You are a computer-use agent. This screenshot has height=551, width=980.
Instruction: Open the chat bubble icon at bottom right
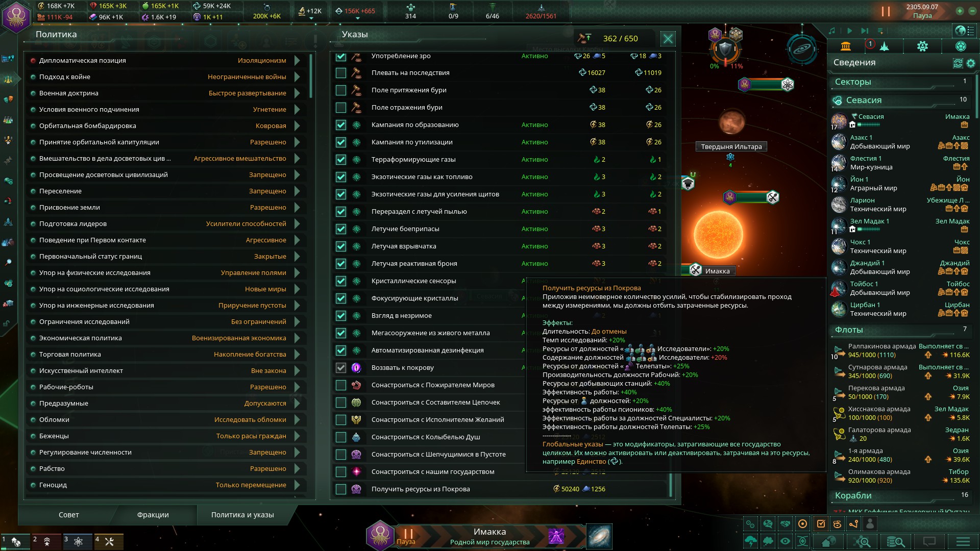tap(929, 541)
